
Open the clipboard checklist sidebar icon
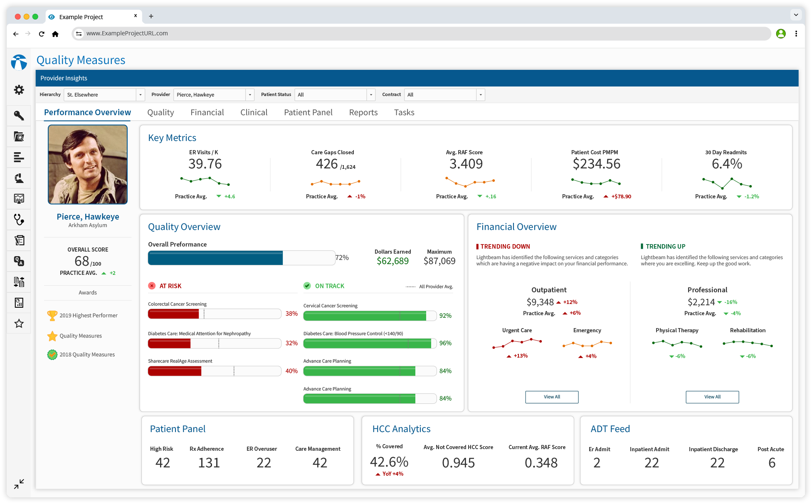(19, 240)
